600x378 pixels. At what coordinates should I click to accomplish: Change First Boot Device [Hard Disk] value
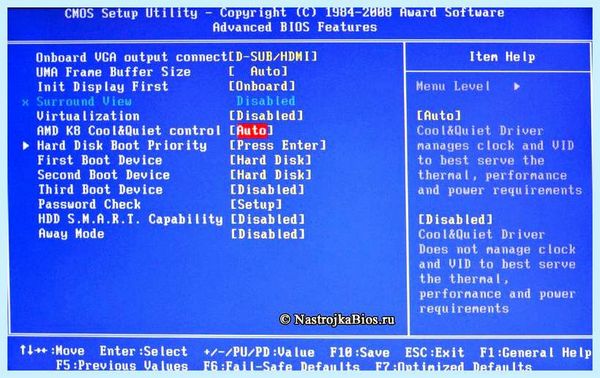[271, 160]
